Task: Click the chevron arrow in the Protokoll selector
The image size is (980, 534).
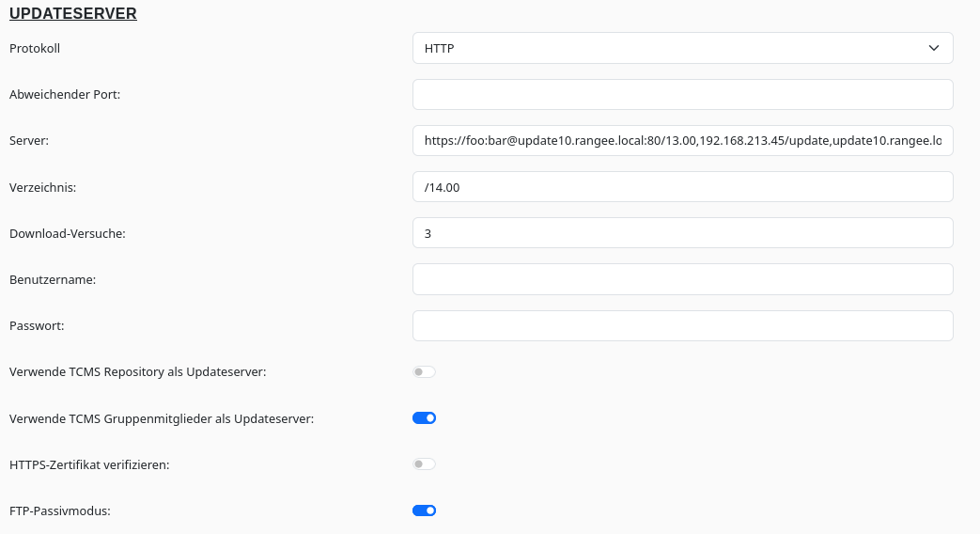Action: point(933,48)
